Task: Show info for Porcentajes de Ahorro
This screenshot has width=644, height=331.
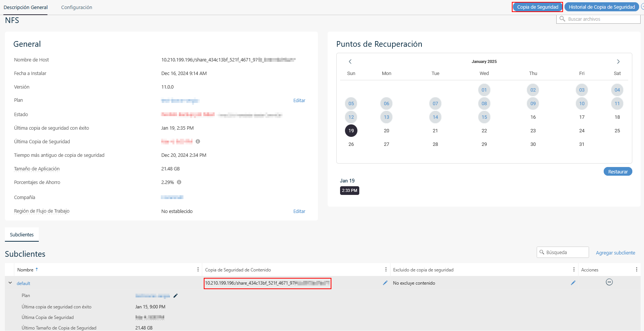Action: click(x=179, y=182)
